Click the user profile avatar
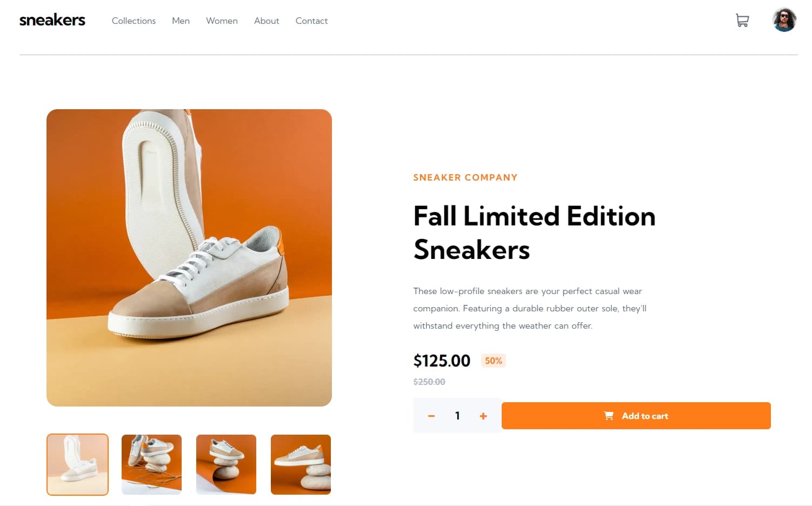The width and height of the screenshot is (812, 506). (784, 20)
